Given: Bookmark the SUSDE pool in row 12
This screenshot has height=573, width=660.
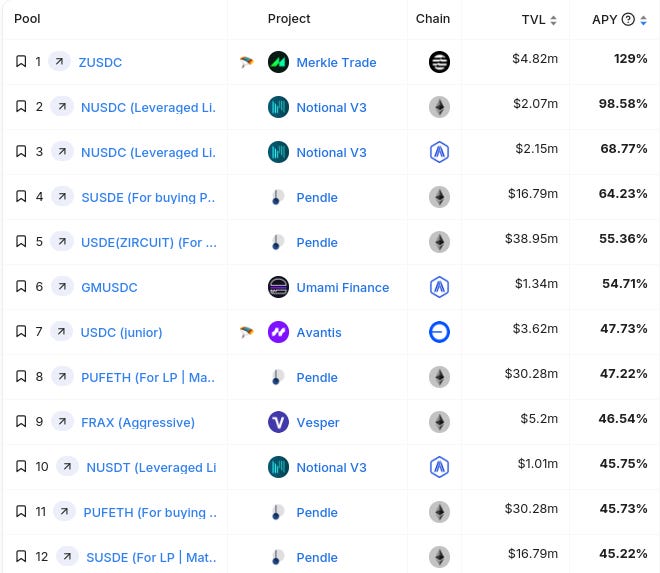Looking at the screenshot, I should click(21, 557).
